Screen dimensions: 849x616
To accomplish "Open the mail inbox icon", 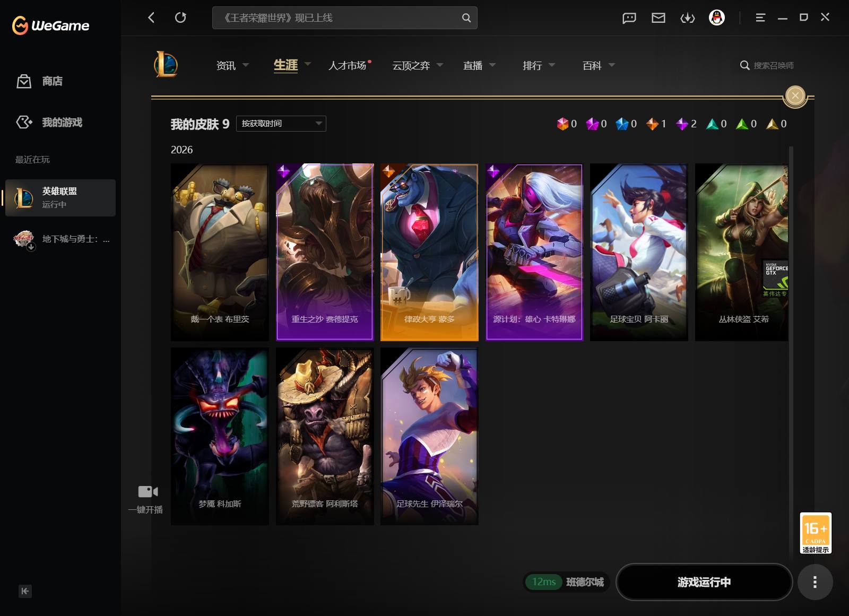I will click(x=659, y=18).
